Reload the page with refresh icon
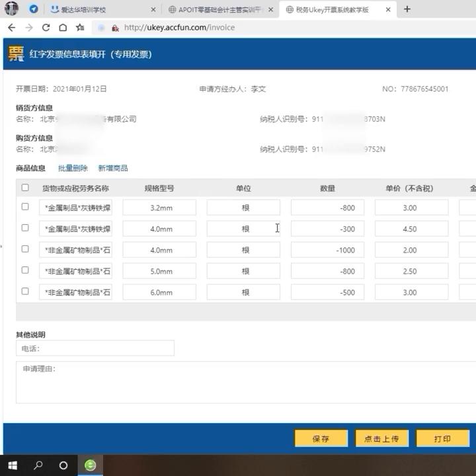This screenshot has height=476, width=476. click(46, 28)
